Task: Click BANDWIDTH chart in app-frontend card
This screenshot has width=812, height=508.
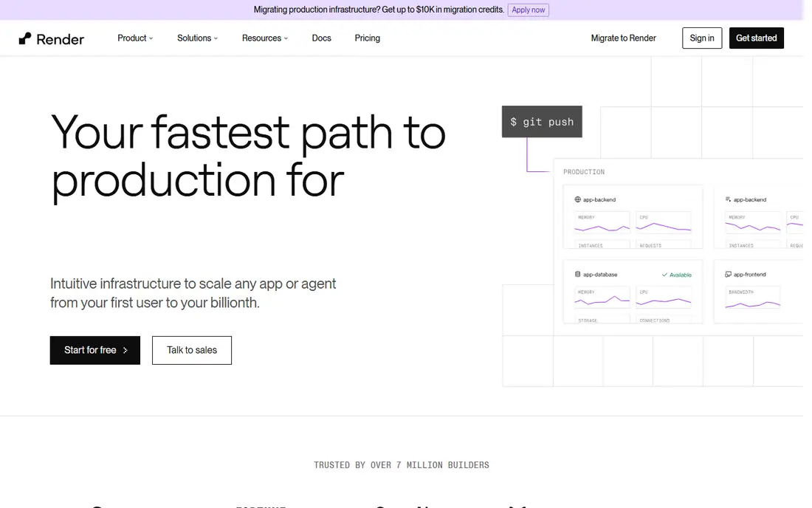Action: pos(752,299)
